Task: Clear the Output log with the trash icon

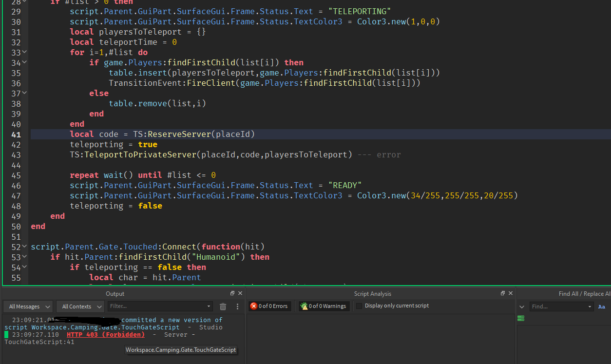Action: click(x=223, y=306)
